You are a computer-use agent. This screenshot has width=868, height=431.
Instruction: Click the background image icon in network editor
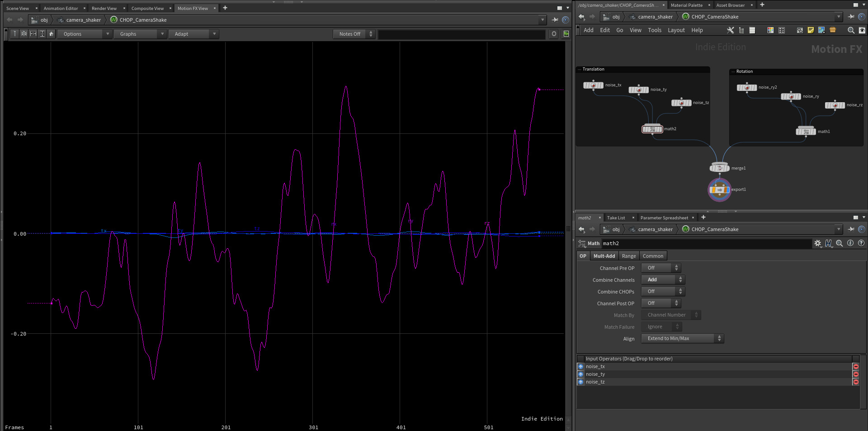[821, 30]
